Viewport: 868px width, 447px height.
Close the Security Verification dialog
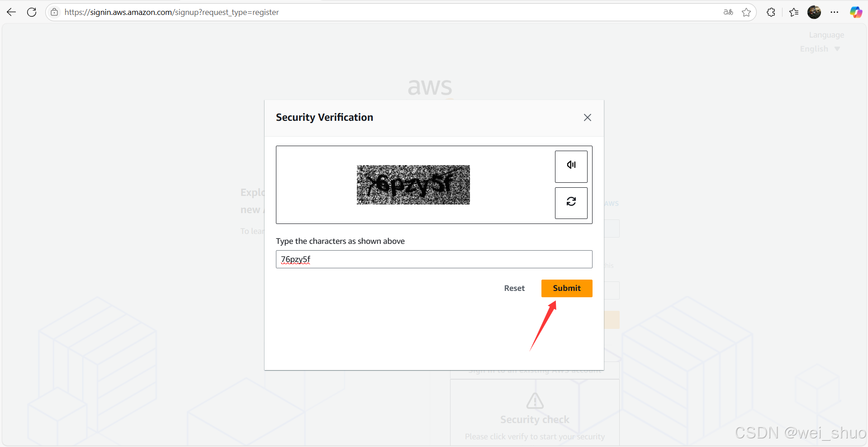pyautogui.click(x=587, y=118)
